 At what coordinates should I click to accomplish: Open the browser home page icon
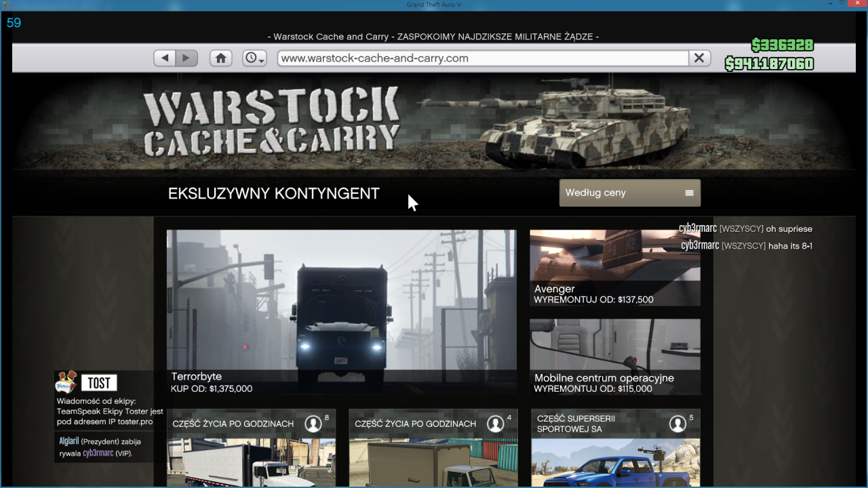coord(220,58)
